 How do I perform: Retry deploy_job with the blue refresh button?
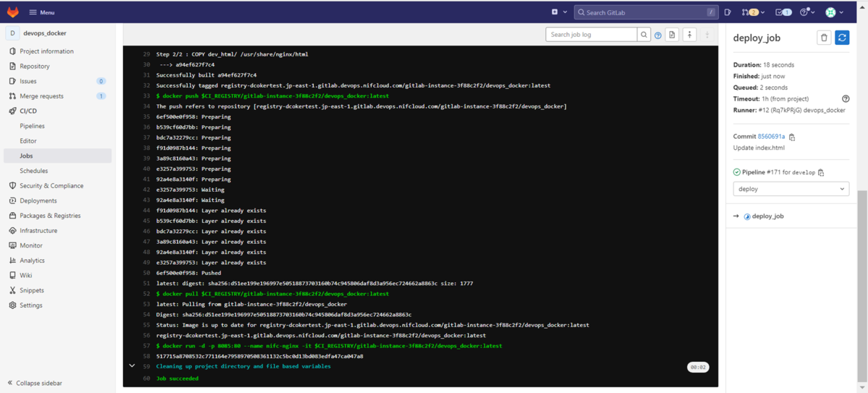[x=842, y=38]
